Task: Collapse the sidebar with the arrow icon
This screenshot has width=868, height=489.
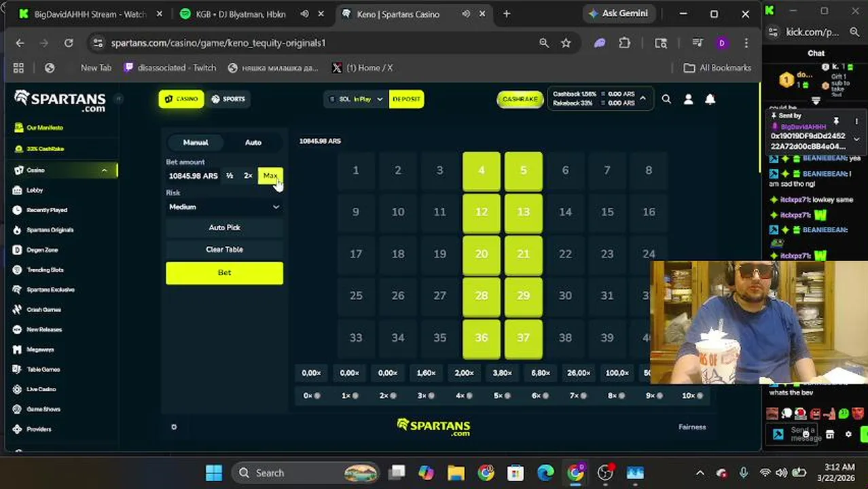Action: click(118, 98)
